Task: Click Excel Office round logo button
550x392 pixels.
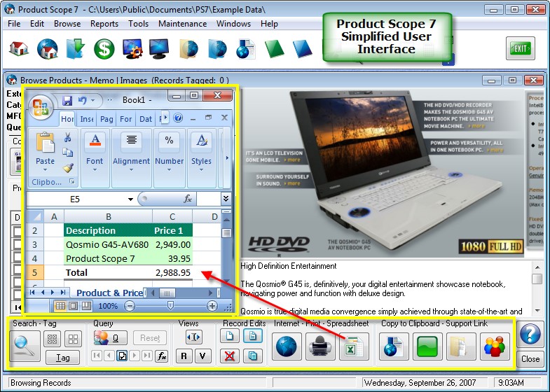Action: [41, 107]
